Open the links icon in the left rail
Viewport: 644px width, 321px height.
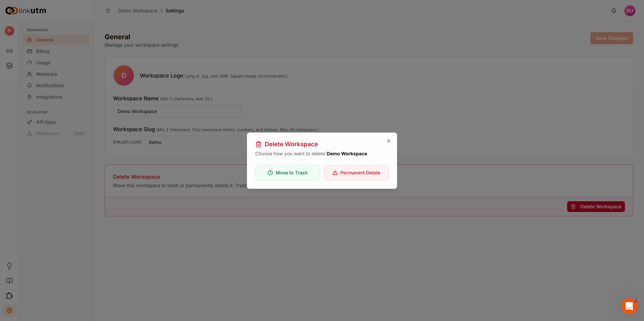point(9,51)
